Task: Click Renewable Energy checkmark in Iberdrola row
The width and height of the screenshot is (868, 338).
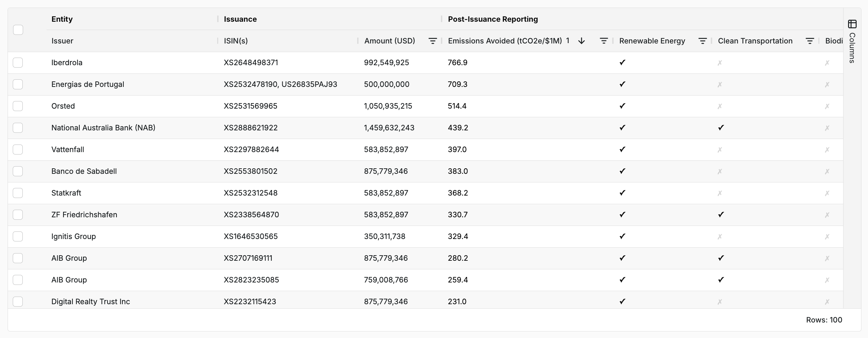Action: [x=622, y=62]
